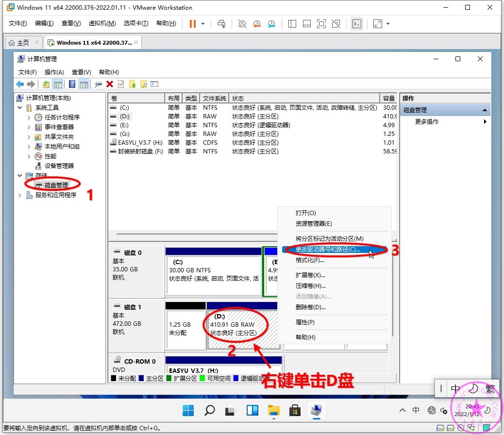Screen dimensions: 504x435
Task: Expand the 共享文件夹 tree node
Action: pos(29,137)
